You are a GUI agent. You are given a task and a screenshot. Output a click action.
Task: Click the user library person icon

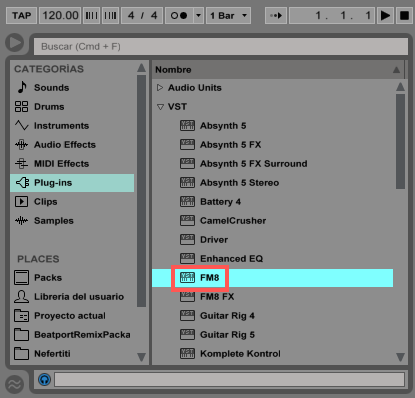(21, 297)
